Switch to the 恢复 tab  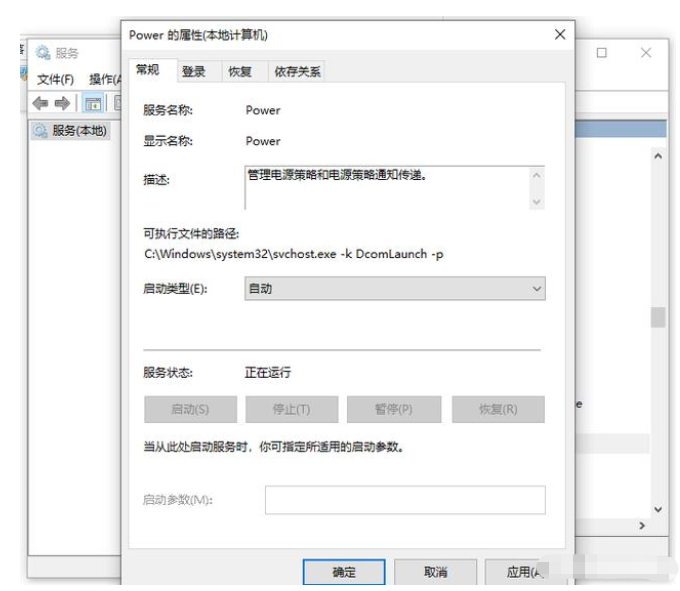pyautogui.click(x=239, y=71)
